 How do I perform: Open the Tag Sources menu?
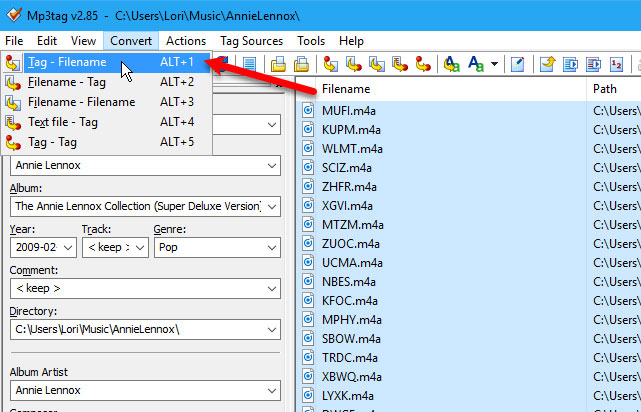250,41
